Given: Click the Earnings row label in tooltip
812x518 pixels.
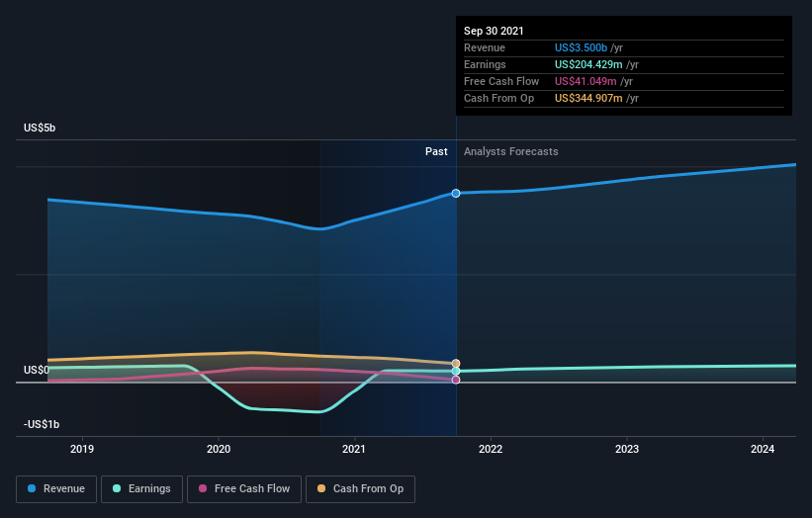Looking at the screenshot, I should (485, 64).
